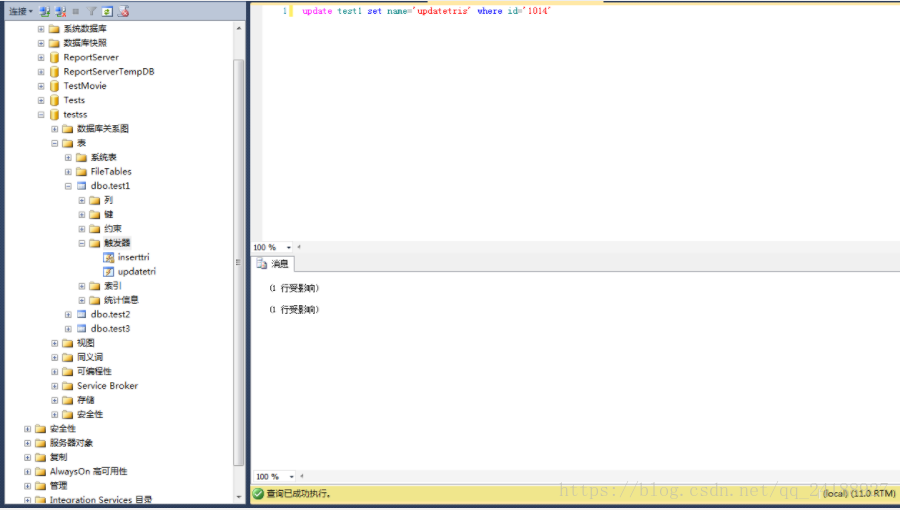
Task: Select the dbo.test1 table icon
Action: 82,186
